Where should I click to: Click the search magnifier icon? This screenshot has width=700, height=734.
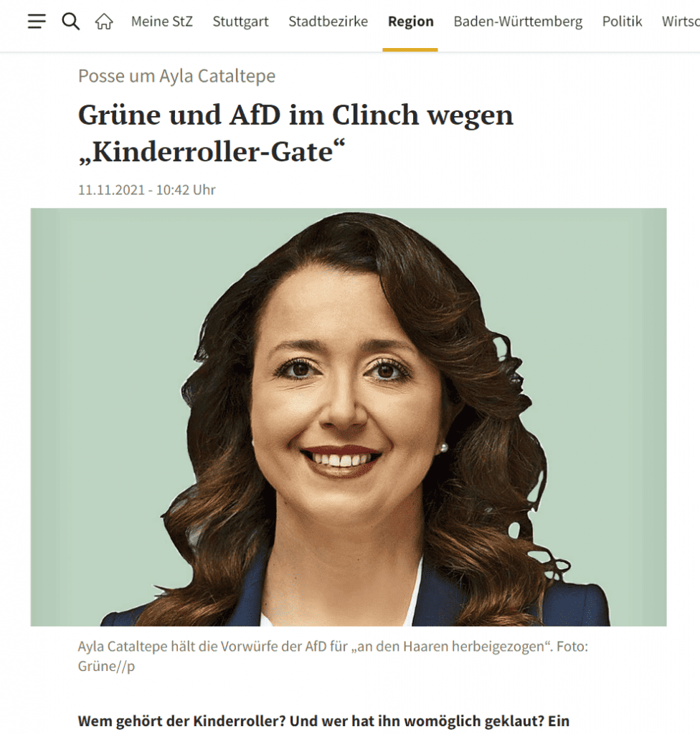[71, 22]
